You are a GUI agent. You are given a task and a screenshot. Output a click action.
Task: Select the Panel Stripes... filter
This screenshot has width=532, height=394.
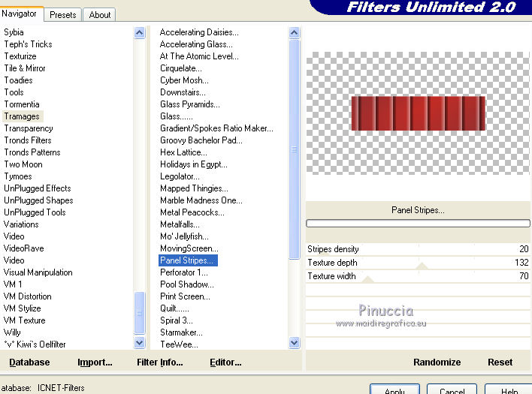pyautogui.click(x=189, y=260)
